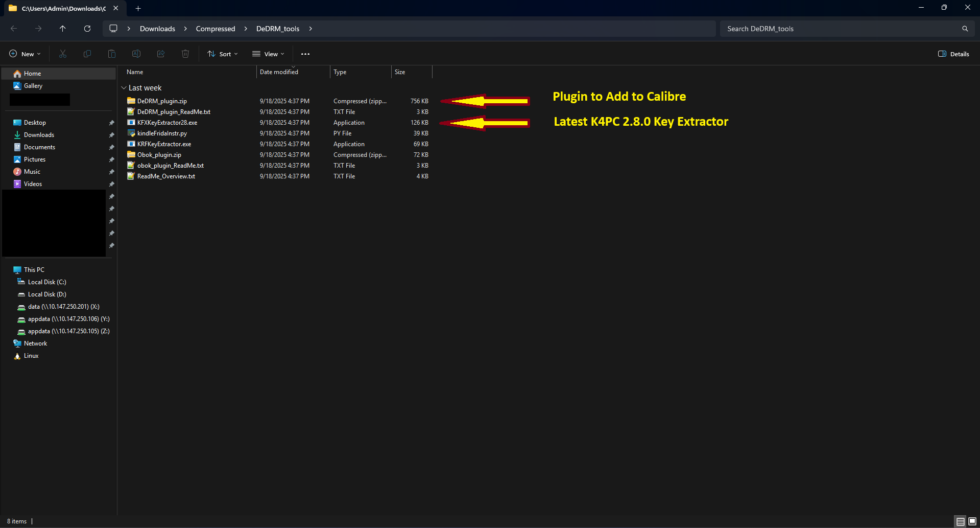Sort by Date modified column header

pyautogui.click(x=279, y=72)
